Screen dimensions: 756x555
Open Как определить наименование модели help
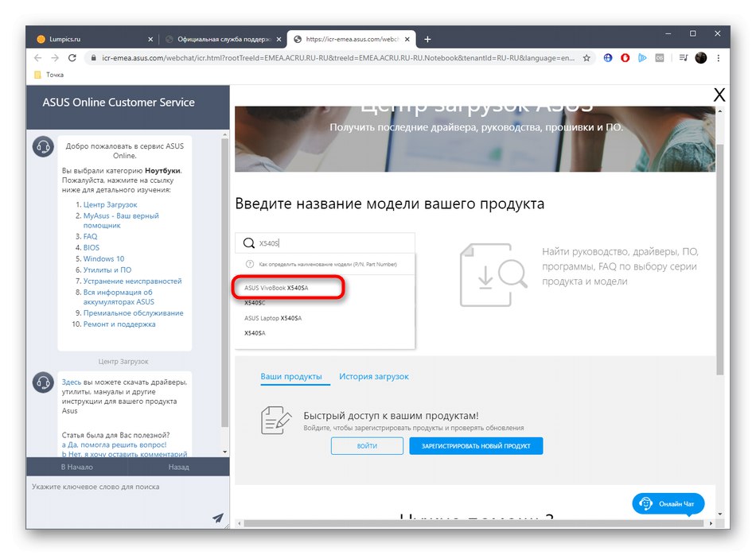tap(328, 264)
